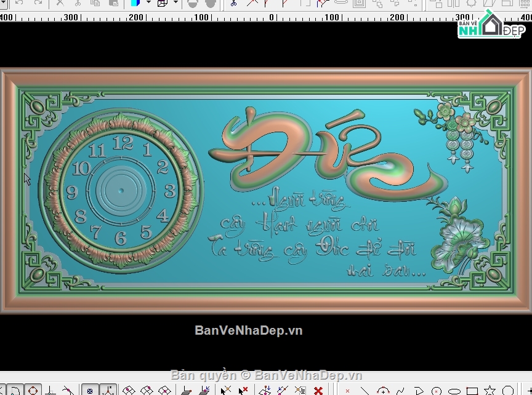Toggle the grid snap button with dotted square
532x395 pixels.
pyautogui.click(x=89, y=391)
